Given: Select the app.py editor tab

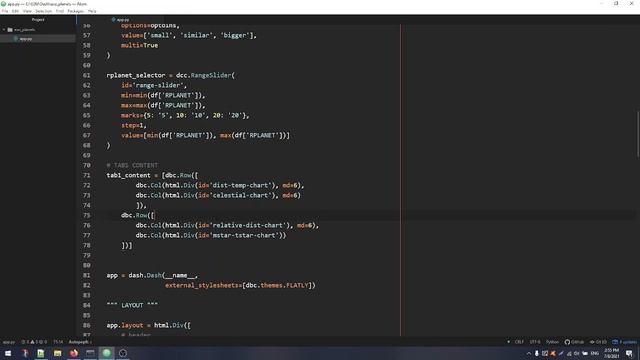Looking at the screenshot, I should [120, 20].
